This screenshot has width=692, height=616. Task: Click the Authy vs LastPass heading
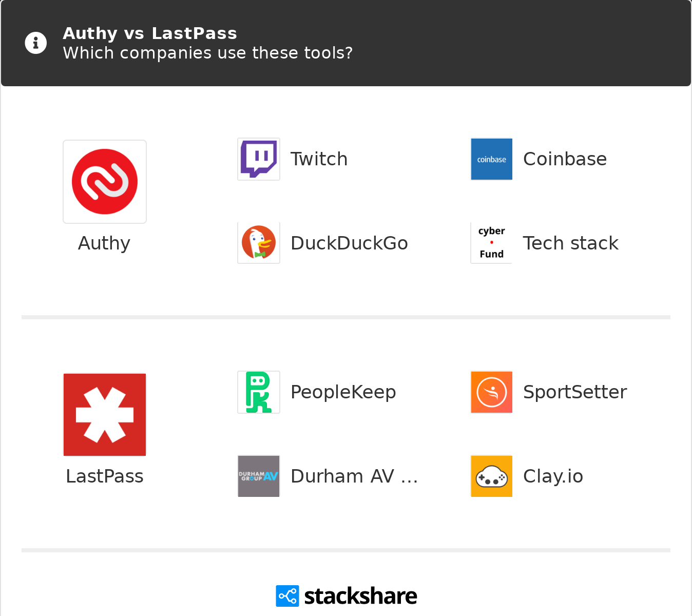pos(150,33)
